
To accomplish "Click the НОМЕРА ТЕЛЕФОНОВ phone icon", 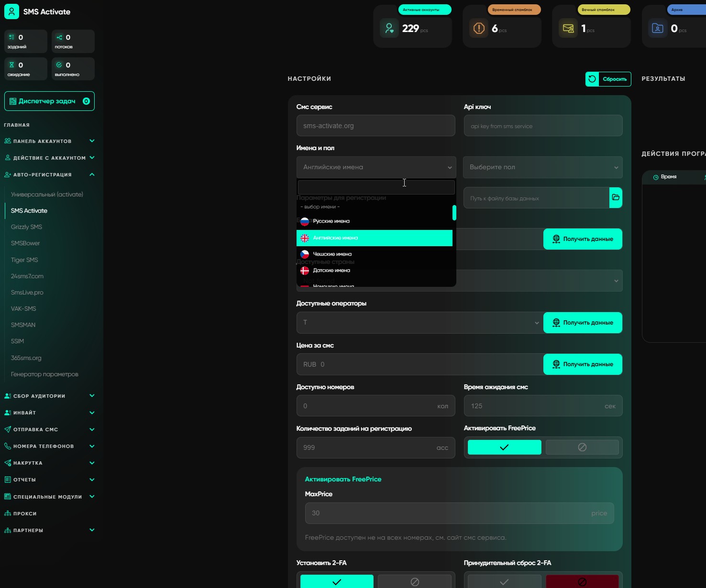I will click(7, 446).
